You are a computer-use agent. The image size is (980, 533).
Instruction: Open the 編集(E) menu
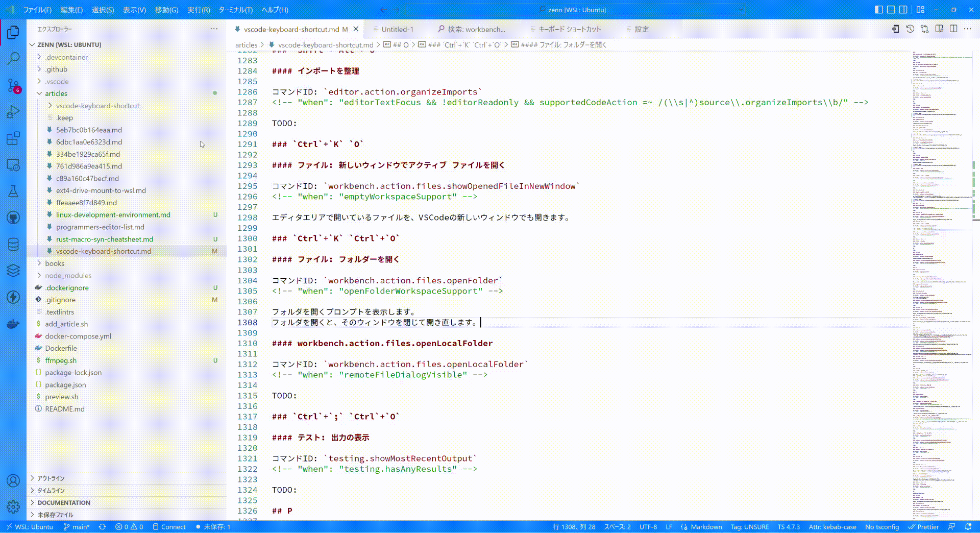[71, 10]
